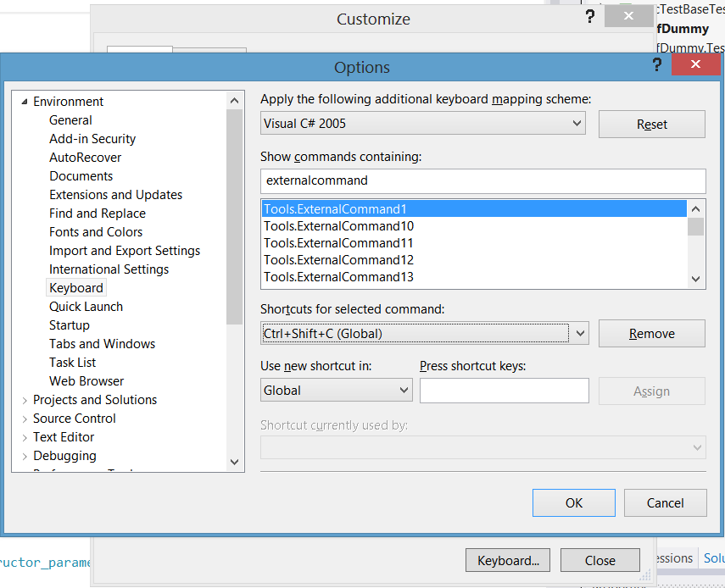Select Task List in the tree
This screenshot has height=588, width=725.
click(72, 363)
